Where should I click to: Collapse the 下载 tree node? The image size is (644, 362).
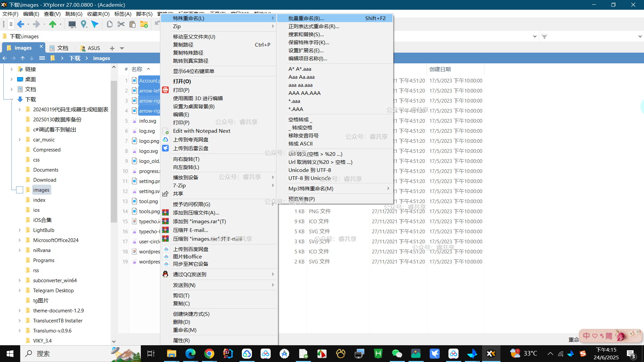coord(11,99)
